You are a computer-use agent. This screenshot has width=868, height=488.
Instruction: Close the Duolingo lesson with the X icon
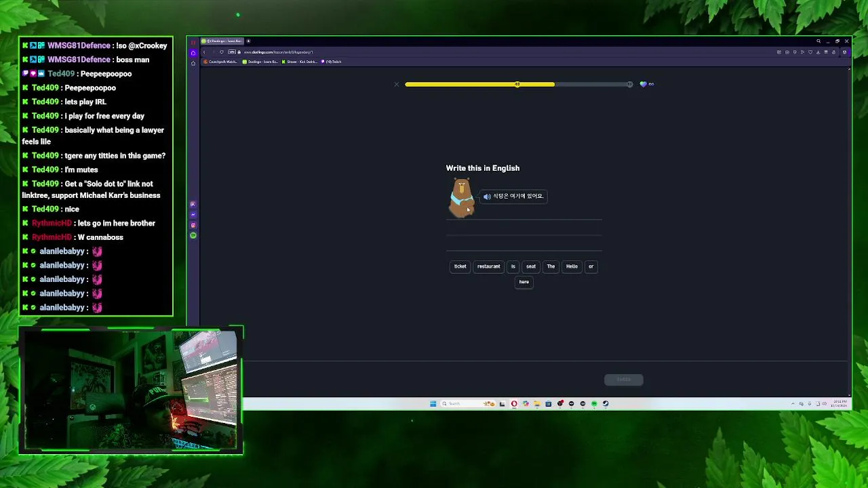(x=397, y=84)
